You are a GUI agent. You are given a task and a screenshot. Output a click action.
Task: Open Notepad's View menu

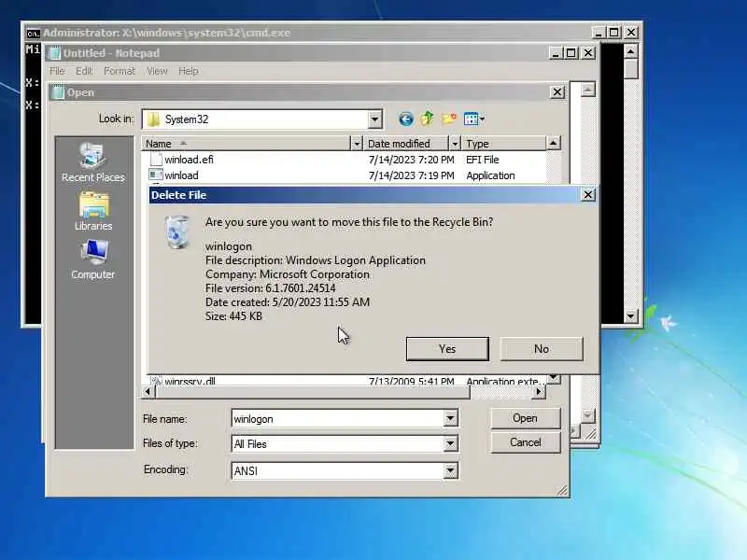tap(157, 71)
